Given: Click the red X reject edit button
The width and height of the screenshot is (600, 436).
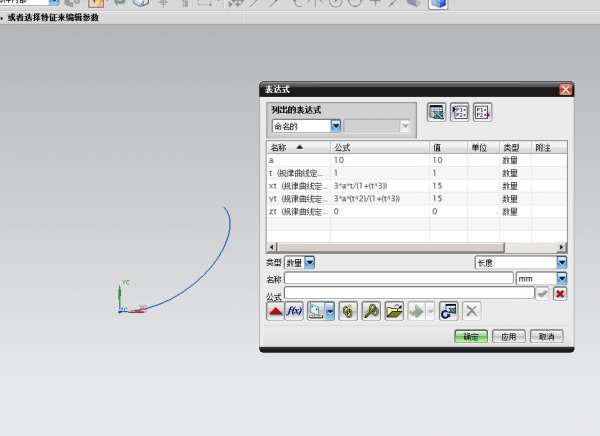Looking at the screenshot, I should pyautogui.click(x=560, y=294).
